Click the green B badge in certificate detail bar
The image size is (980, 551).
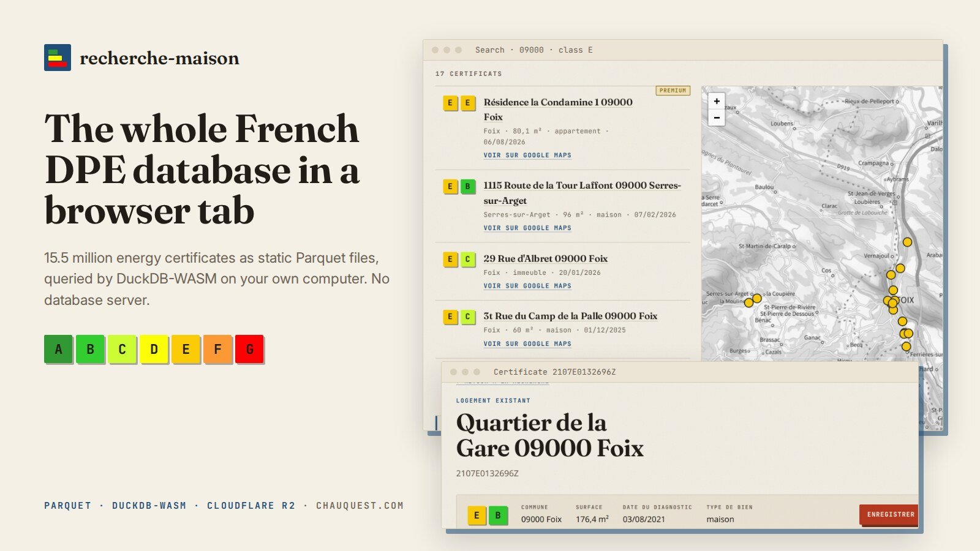pyautogui.click(x=498, y=515)
